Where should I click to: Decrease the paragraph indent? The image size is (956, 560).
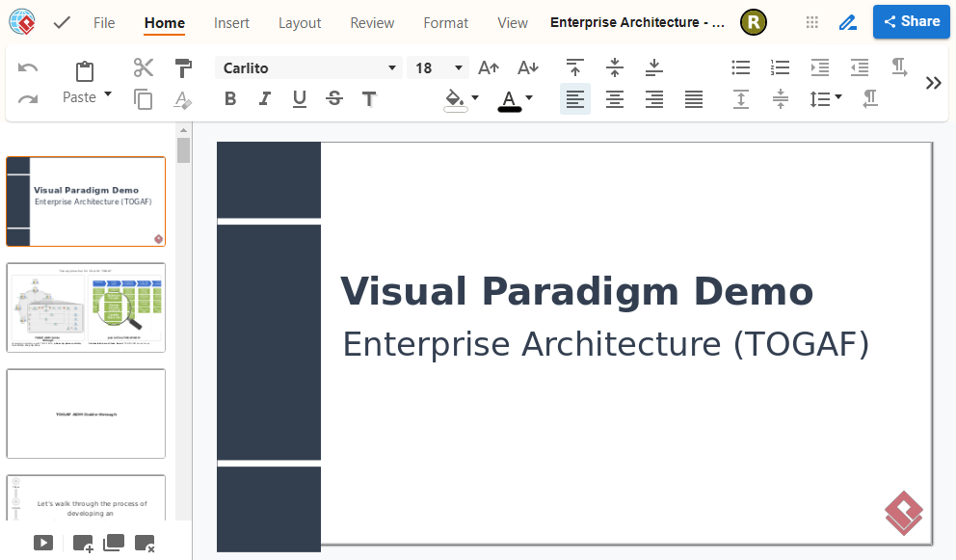point(860,67)
